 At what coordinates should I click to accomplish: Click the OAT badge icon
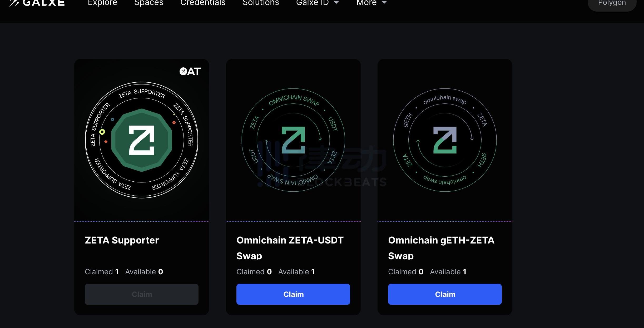[190, 71]
